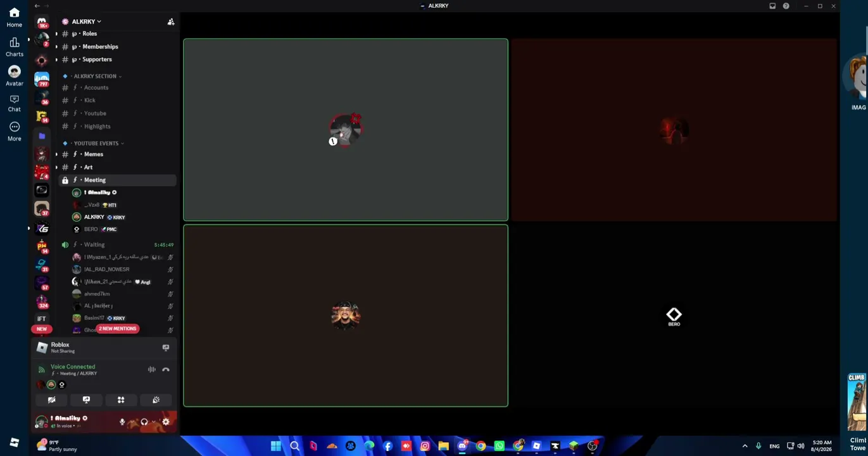The image size is (868, 456).
Task: Toggle camera on in voice panel
Action: point(52,400)
